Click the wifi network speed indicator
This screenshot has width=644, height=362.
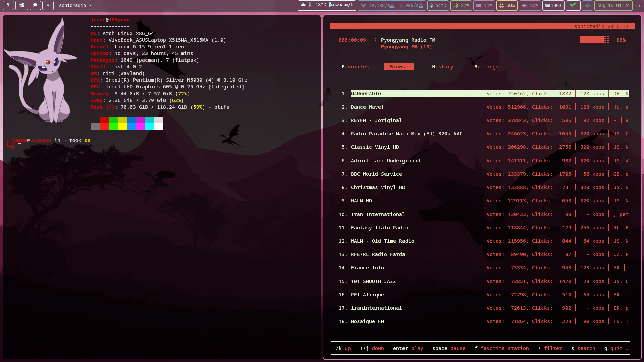coord(392,5)
